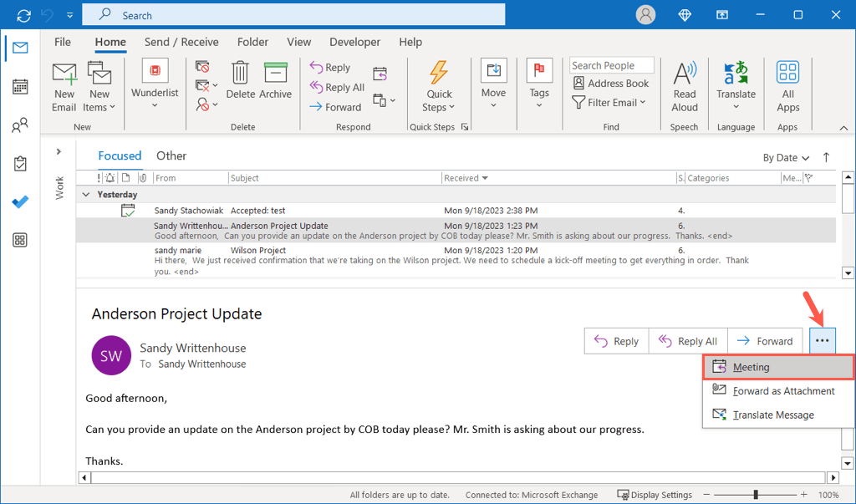Click the Search People field

[x=611, y=65]
